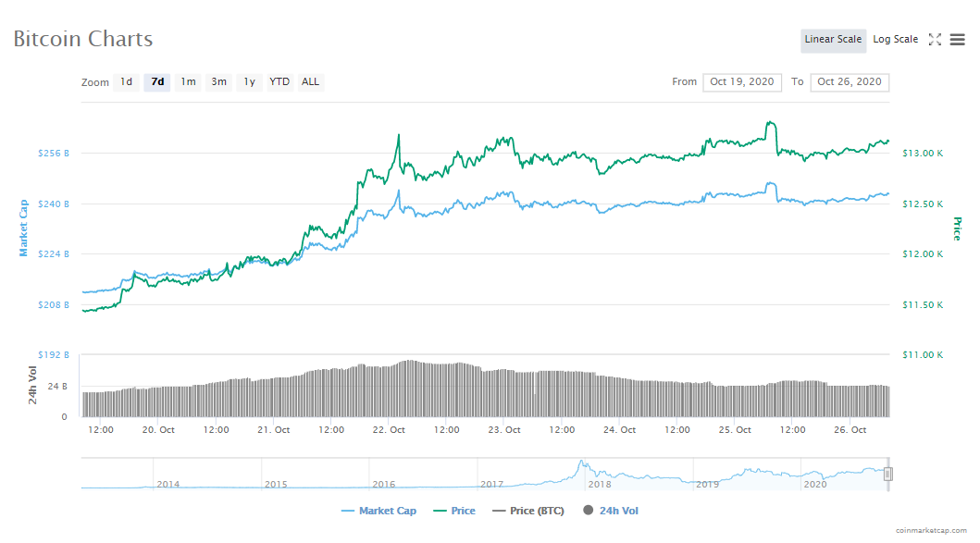Jump to 2017 in the navigator timeline

tap(492, 485)
